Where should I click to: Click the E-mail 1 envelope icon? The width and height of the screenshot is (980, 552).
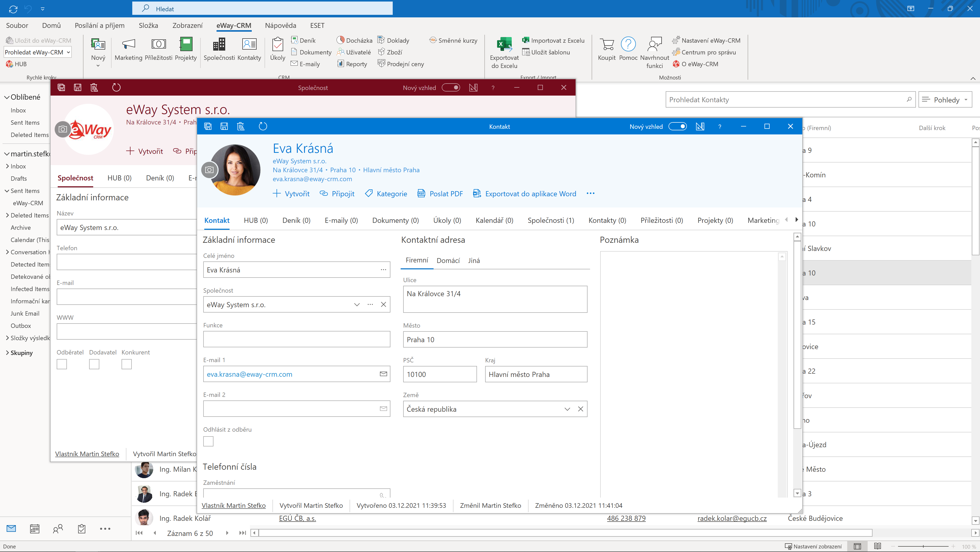click(x=383, y=374)
